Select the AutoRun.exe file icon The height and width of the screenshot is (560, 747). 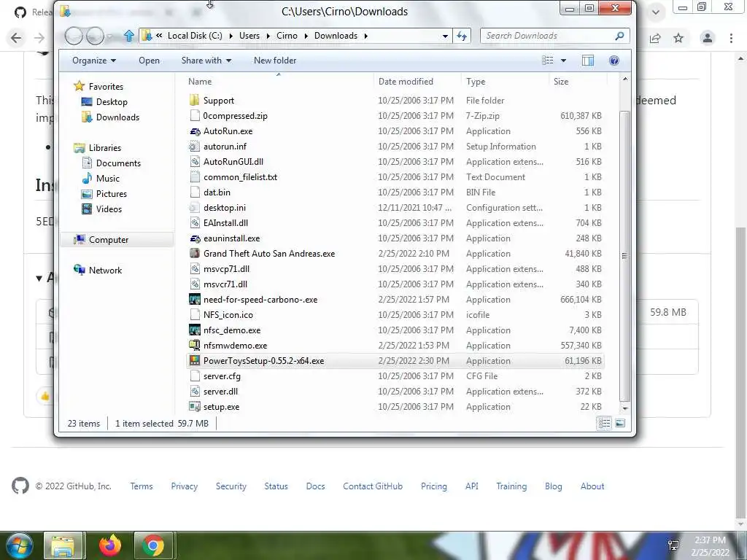point(195,131)
